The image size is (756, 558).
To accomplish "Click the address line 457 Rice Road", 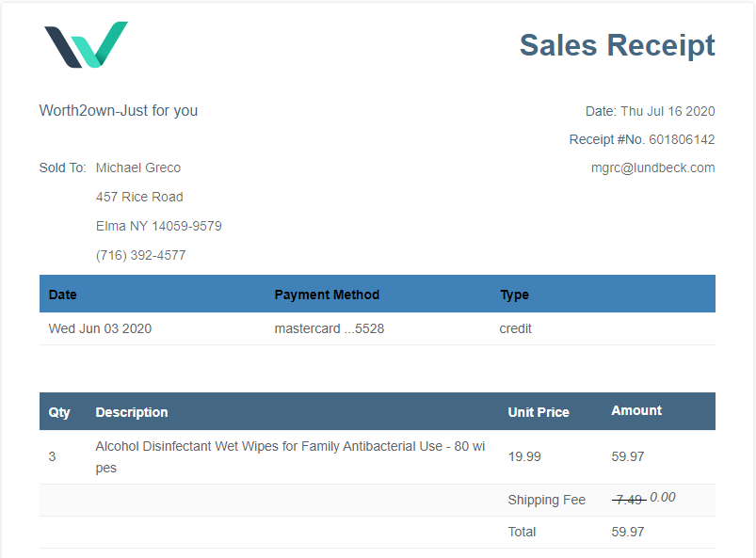I will (139, 198).
